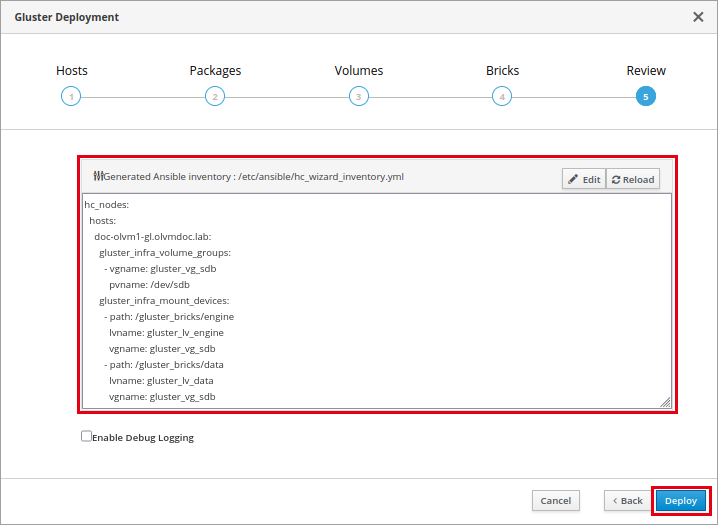Click the Hosts step label
This screenshot has width=718, height=525.
71,70
